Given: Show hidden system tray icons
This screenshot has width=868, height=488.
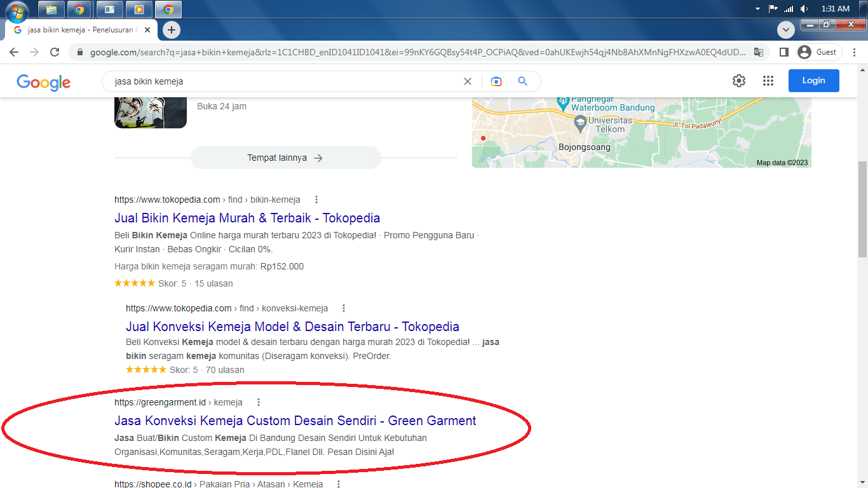Looking at the screenshot, I should (757, 9).
